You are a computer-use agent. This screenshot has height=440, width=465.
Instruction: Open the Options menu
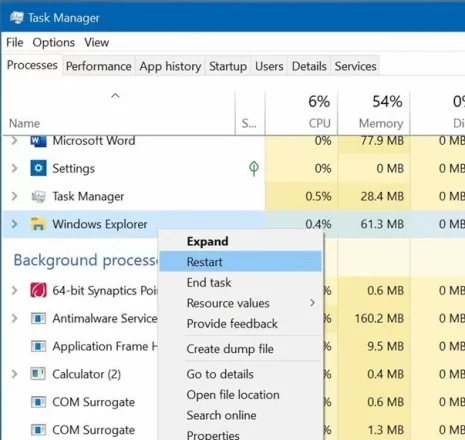[x=54, y=43]
